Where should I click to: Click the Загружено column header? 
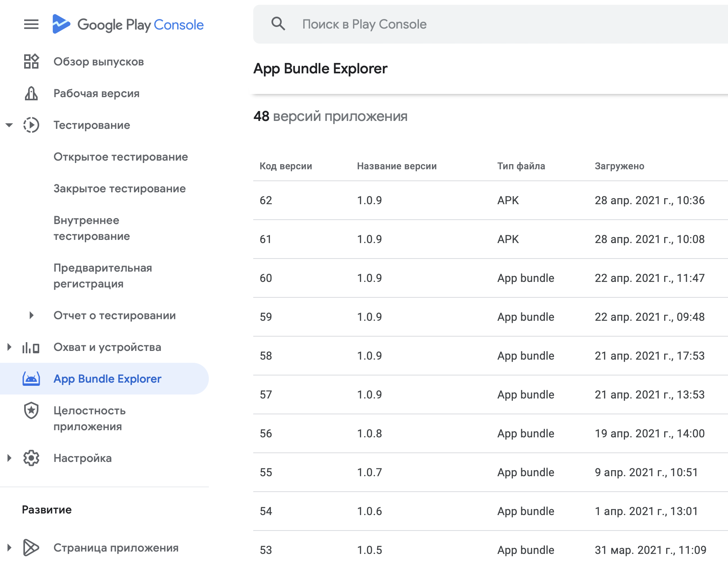pos(619,166)
